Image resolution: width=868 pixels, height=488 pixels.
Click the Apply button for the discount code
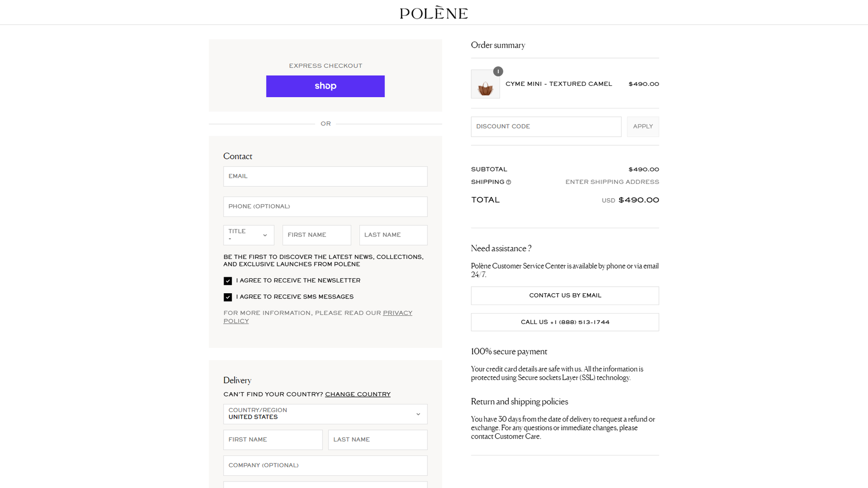[x=643, y=126]
